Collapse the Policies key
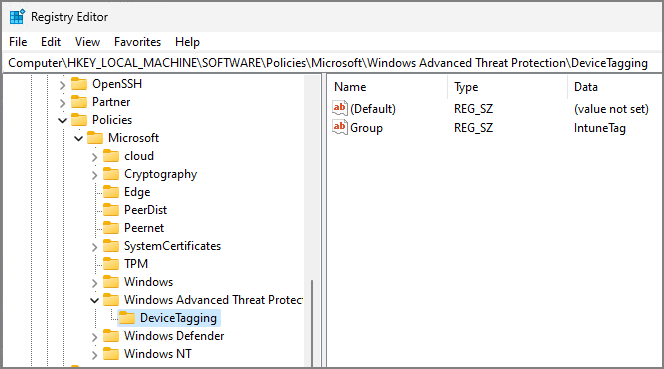 tap(62, 120)
